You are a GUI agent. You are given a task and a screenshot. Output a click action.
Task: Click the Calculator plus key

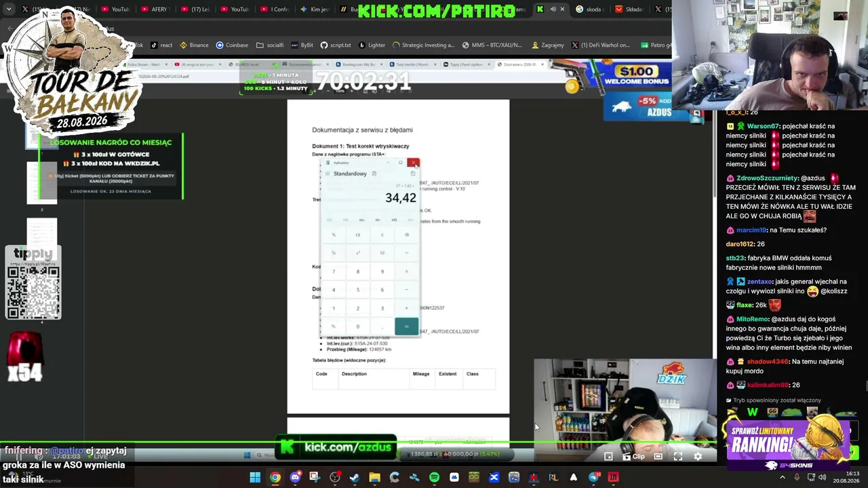pos(407,308)
